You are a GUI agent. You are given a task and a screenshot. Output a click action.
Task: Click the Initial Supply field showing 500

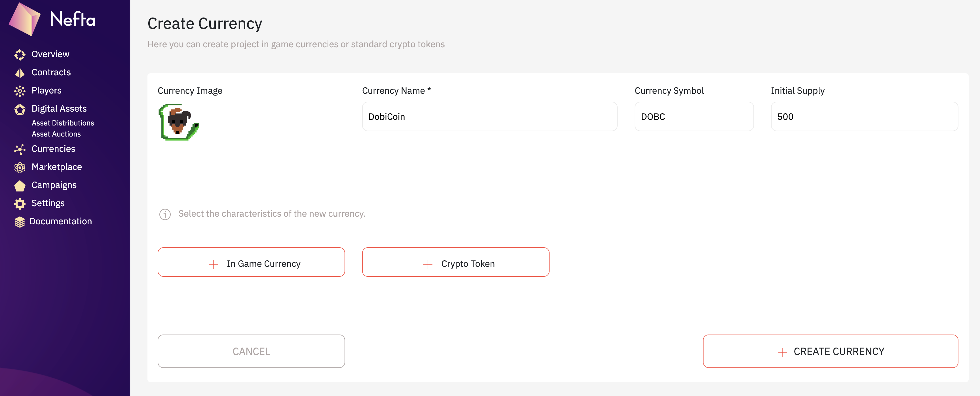[864, 117]
